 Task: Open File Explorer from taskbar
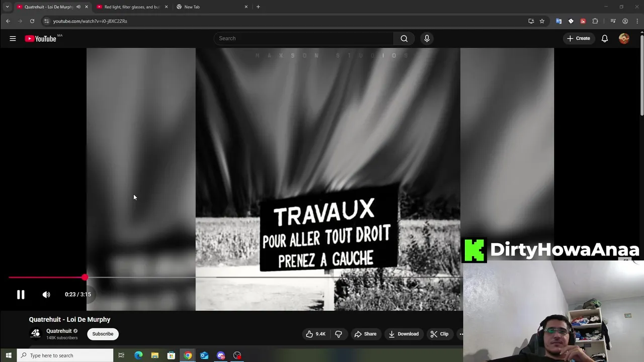point(155,355)
